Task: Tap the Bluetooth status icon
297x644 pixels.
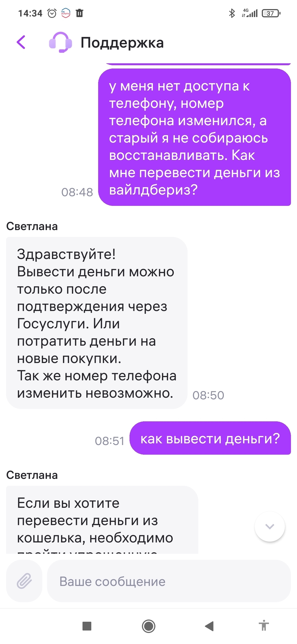Action: pyautogui.click(x=232, y=13)
